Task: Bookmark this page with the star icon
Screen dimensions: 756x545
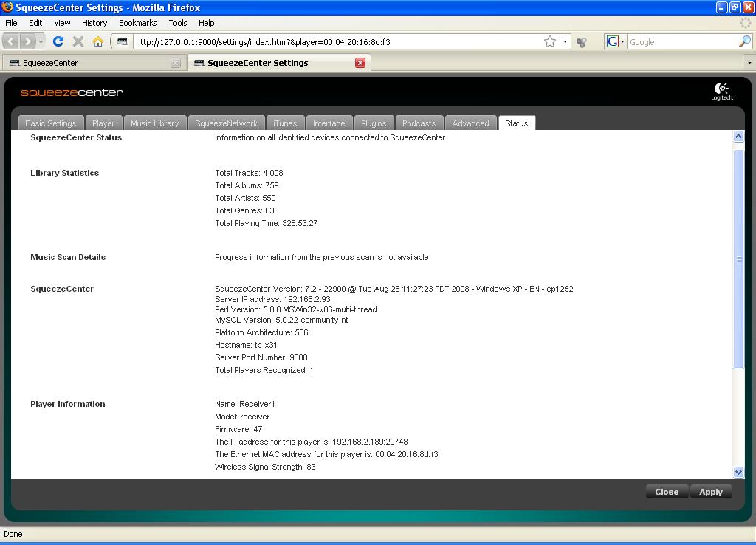Action: pos(550,42)
